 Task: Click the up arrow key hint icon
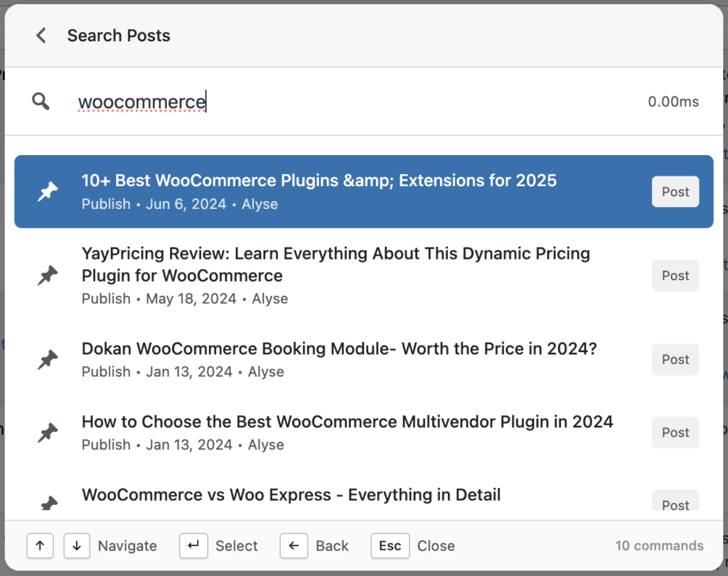pyautogui.click(x=40, y=546)
